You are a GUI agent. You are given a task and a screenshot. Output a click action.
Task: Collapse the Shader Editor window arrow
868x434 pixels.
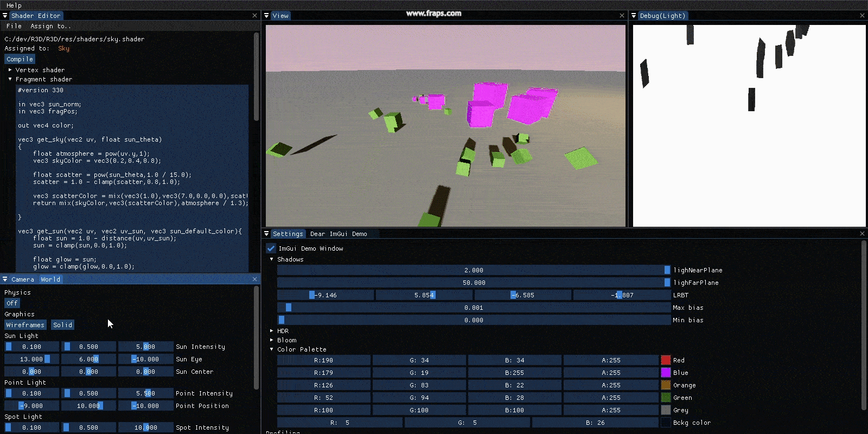pos(5,16)
